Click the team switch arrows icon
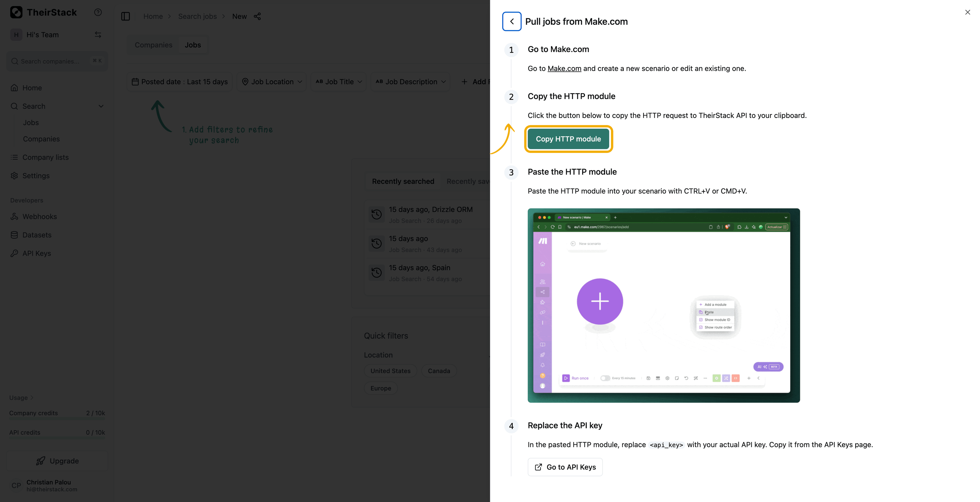 coord(98,35)
